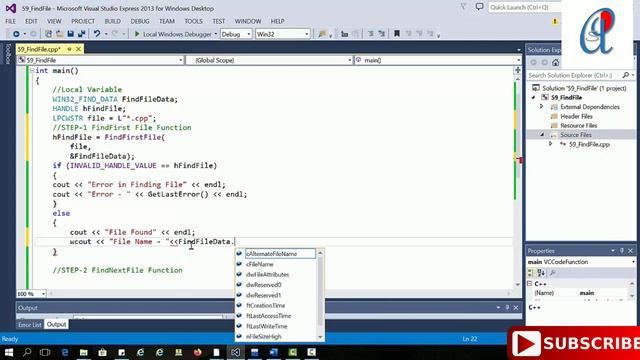Switch to the Error List tab
The width and height of the screenshot is (640, 360).
coord(29,325)
